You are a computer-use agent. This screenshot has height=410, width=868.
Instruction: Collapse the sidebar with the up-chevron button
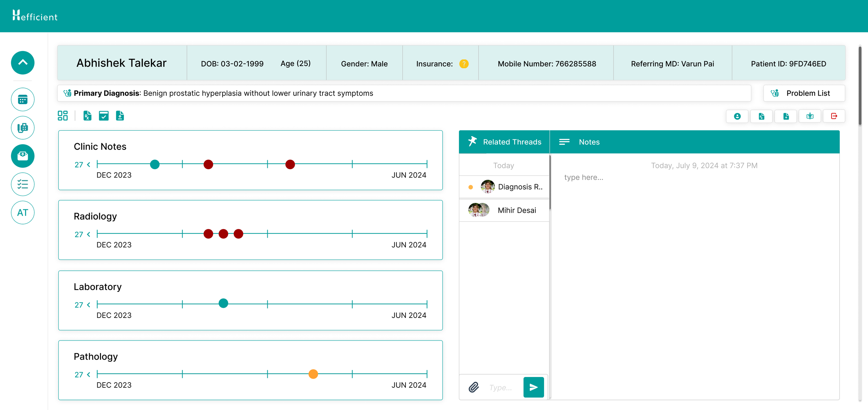[x=23, y=63]
